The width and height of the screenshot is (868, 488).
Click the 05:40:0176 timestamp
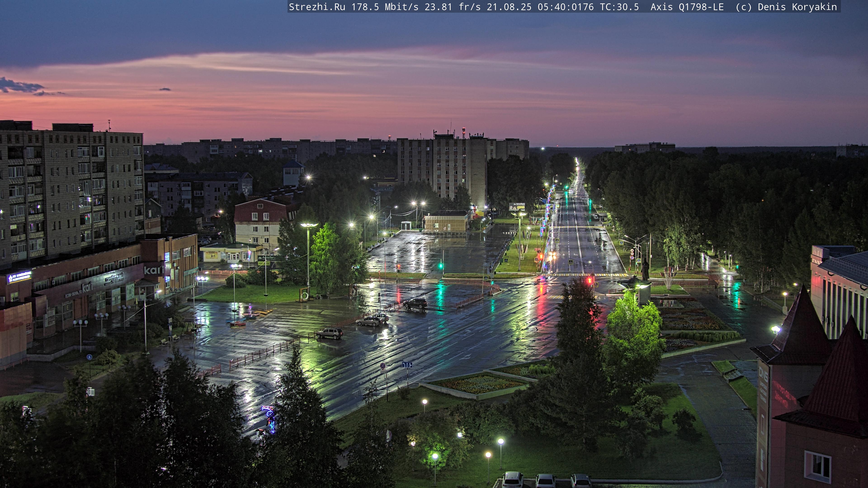point(566,7)
